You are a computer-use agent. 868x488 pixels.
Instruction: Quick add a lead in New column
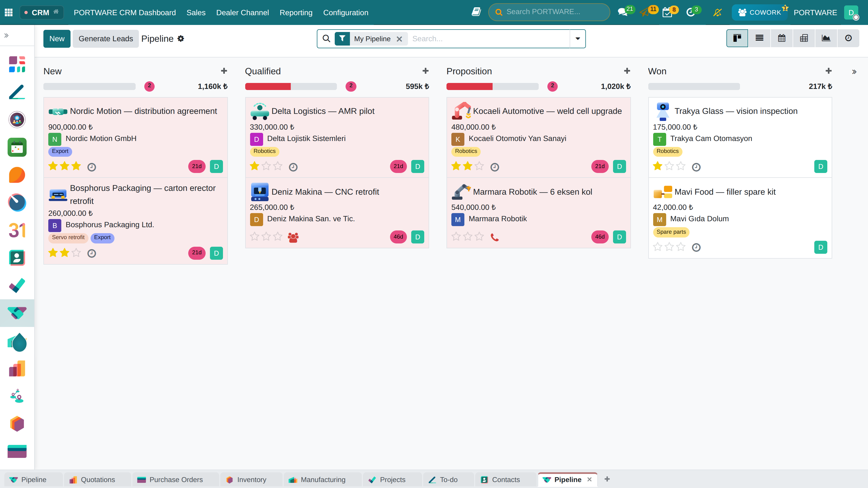click(x=224, y=71)
